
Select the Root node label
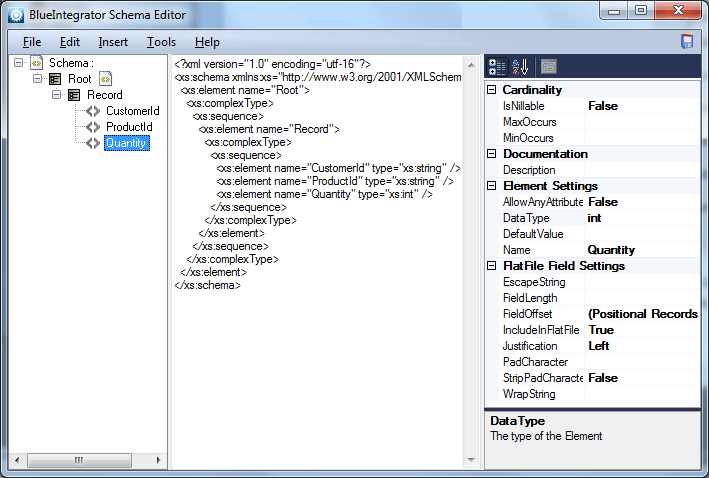pyautogui.click(x=80, y=79)
